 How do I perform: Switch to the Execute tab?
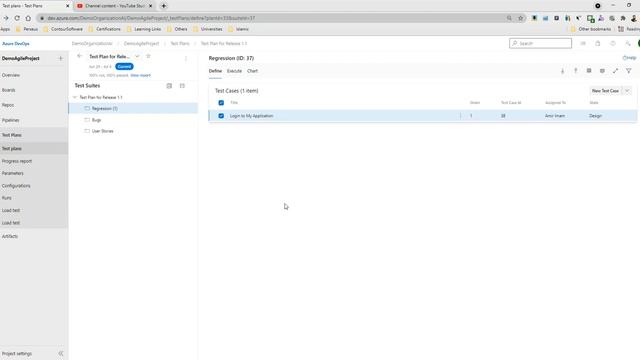pyautogui.click(x=234, y=71)
